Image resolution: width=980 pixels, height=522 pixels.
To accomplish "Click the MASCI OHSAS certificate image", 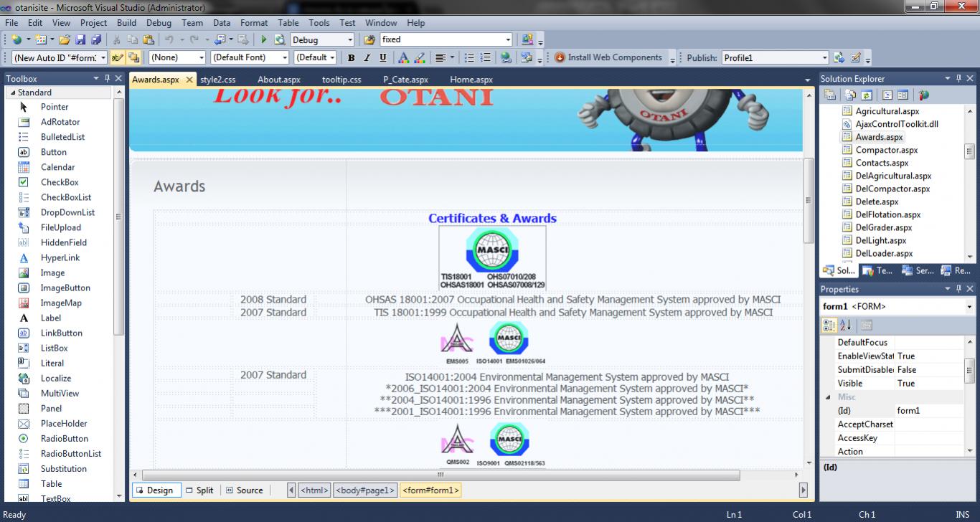I will pos(492,258).
